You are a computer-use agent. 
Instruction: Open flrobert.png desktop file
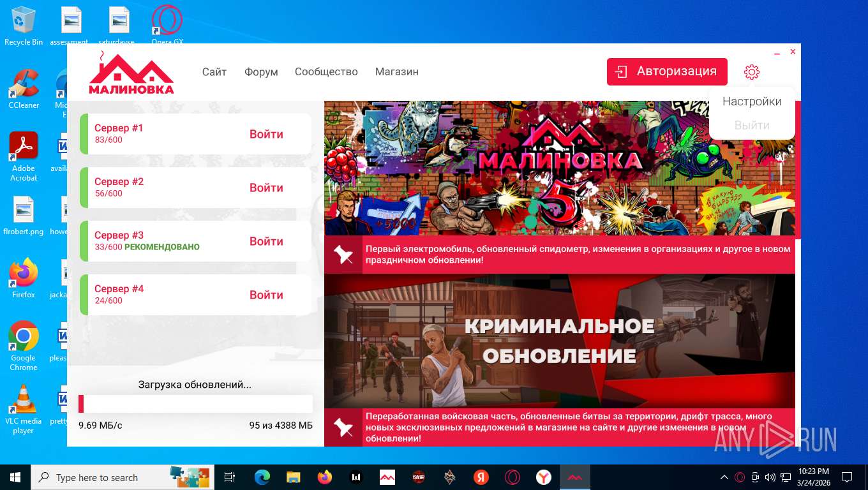pos(24,216)
